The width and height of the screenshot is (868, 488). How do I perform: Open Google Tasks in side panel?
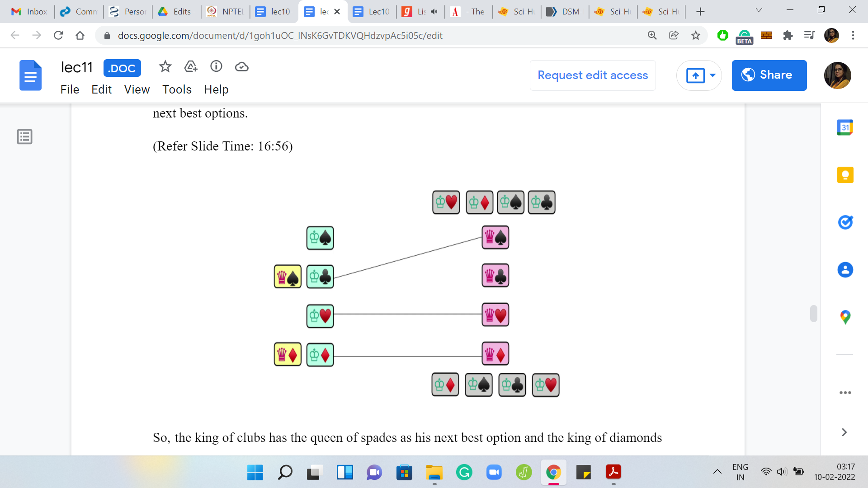pyautogui.click(x=845, y=222)
